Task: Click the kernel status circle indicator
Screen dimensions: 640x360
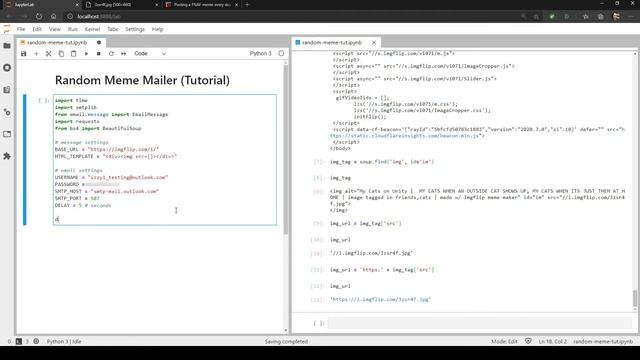Action: coord(281,53)
